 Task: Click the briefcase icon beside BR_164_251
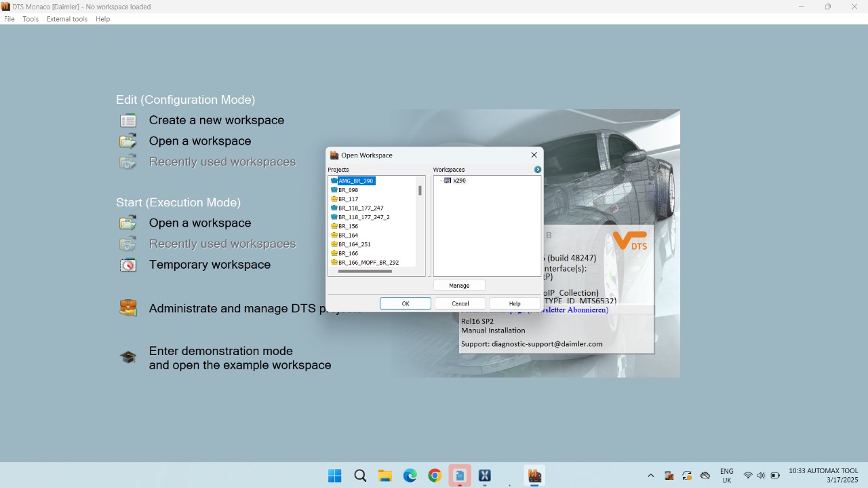click(x=334, y=244)
